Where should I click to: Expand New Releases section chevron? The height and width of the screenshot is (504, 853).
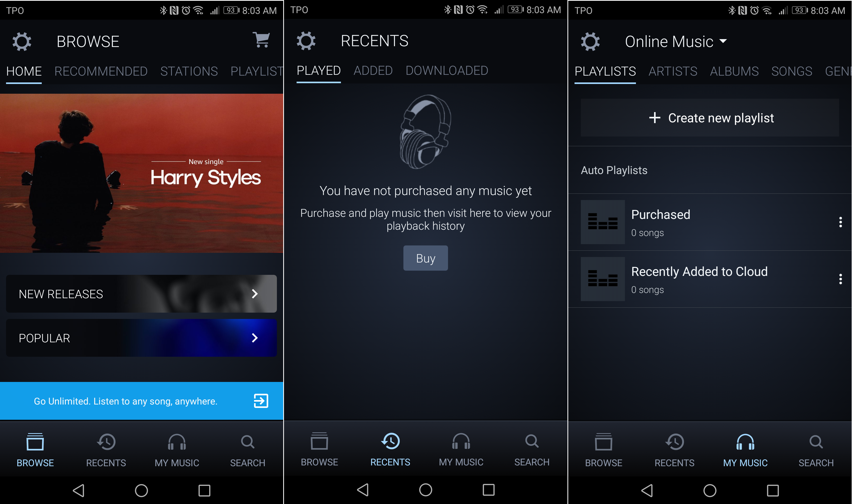255,294
